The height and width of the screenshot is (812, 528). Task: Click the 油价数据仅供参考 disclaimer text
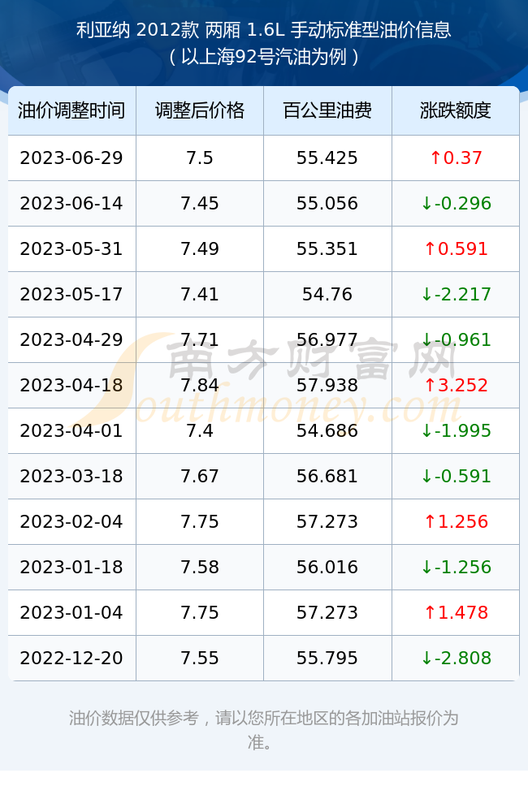click(134, 719)
